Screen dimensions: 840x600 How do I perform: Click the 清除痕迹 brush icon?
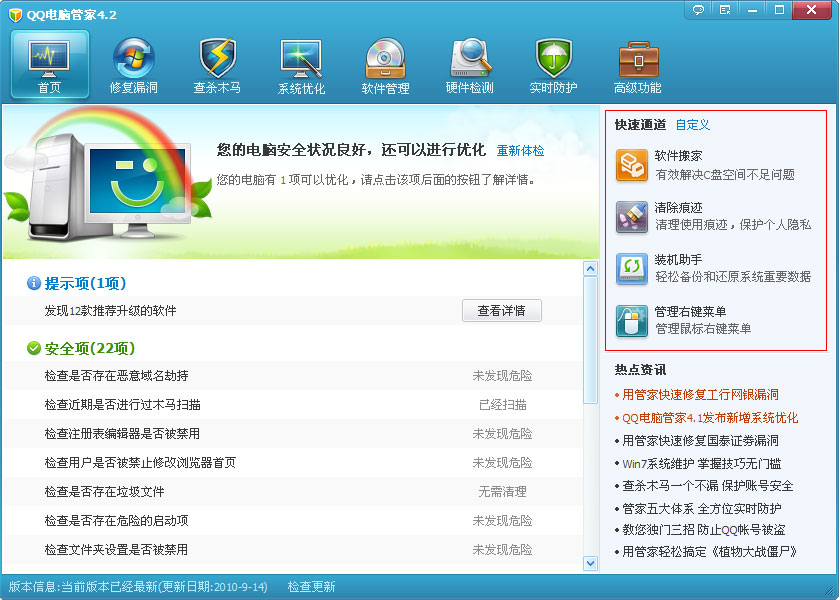(632, 216)
